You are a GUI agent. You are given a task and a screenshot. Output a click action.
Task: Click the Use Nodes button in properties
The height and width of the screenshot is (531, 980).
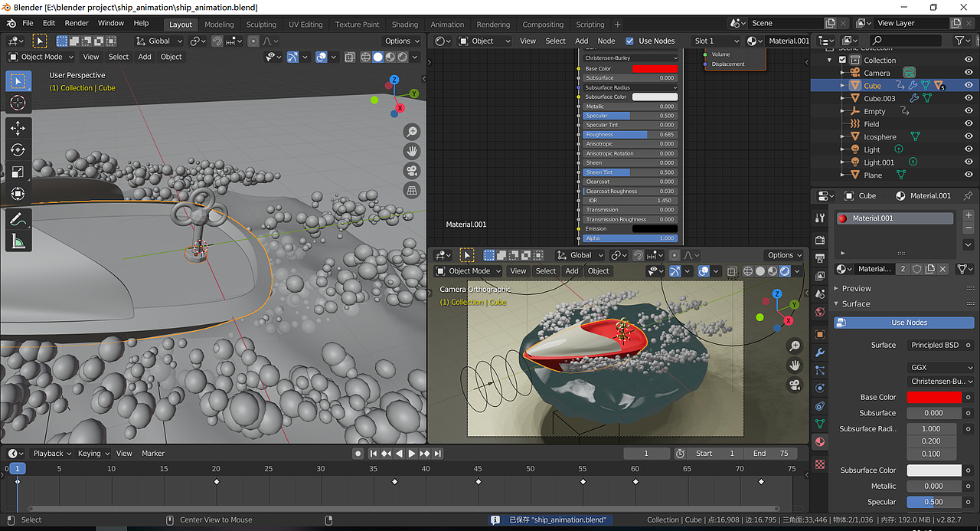[909, 323]
